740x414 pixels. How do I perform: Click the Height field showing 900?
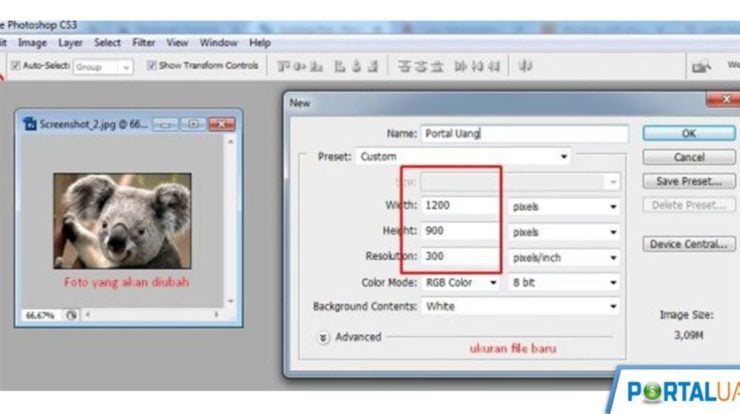[x=460, y=231]
